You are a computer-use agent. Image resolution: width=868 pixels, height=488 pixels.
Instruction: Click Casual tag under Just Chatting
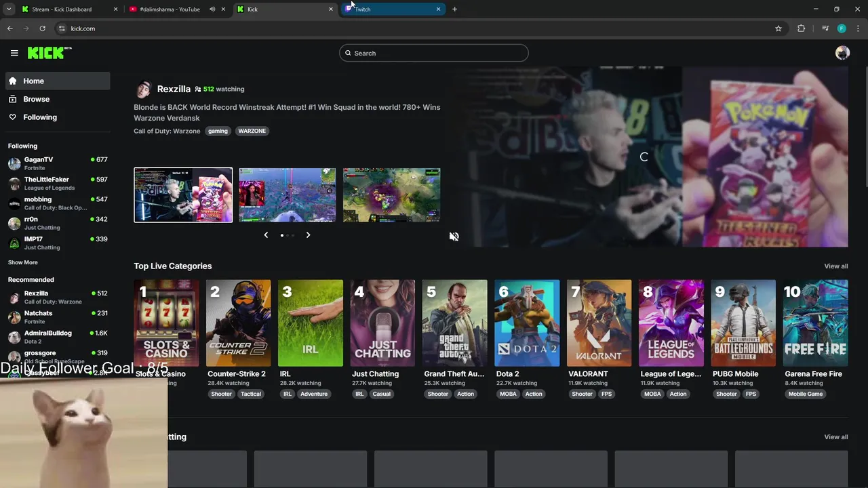click(381, 394)
